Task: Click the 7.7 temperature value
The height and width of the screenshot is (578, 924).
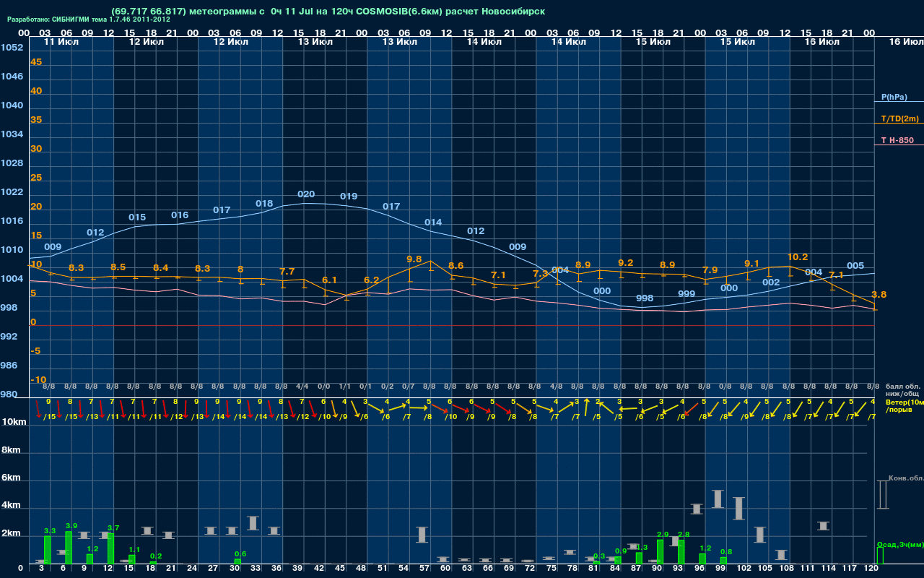Action: [x=287, y=272]
